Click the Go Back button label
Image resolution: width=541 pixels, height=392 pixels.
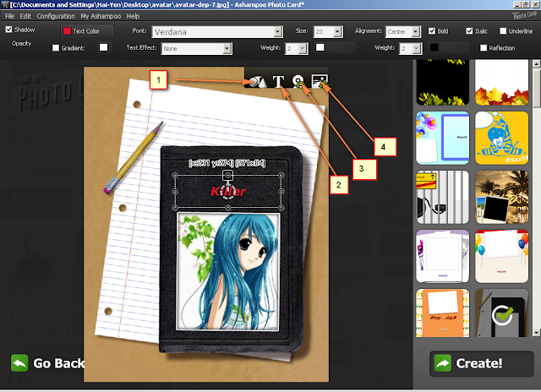[x=58, y=363]
